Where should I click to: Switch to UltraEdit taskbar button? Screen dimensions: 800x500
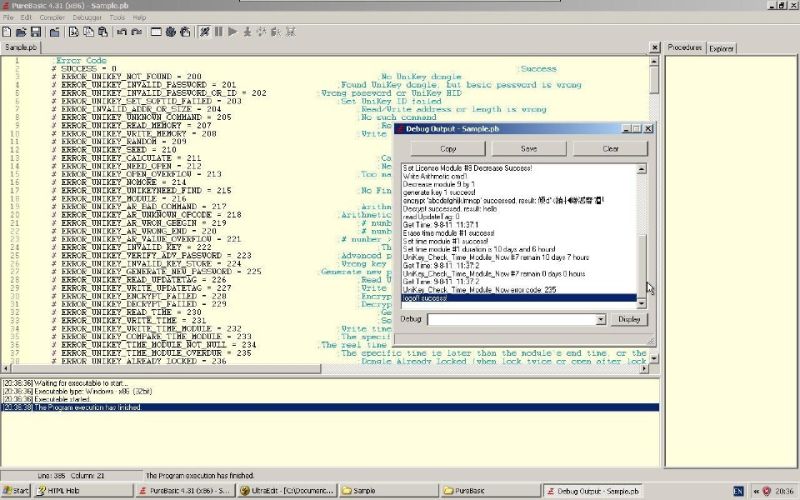pyautogui.click(x=287, y=491)
